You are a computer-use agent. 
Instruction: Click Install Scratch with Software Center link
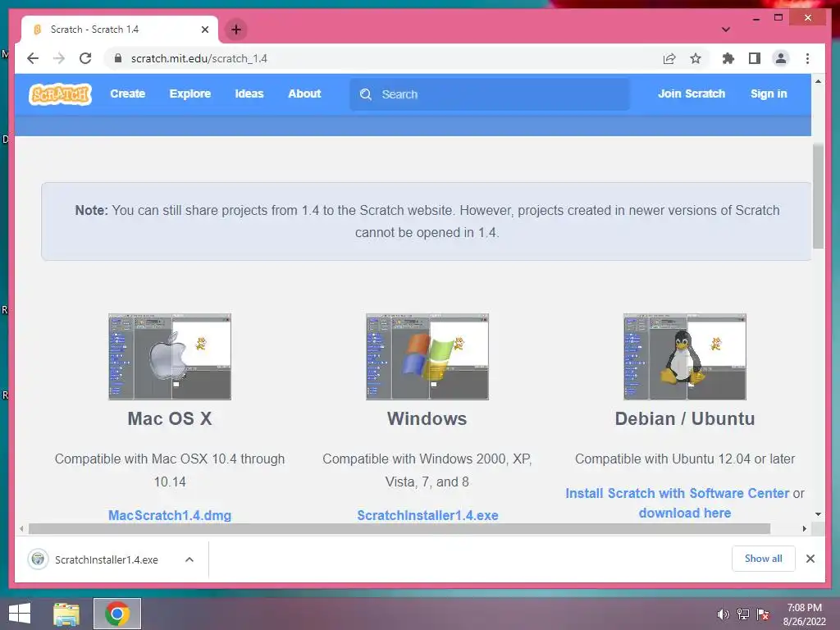(677, 493)
